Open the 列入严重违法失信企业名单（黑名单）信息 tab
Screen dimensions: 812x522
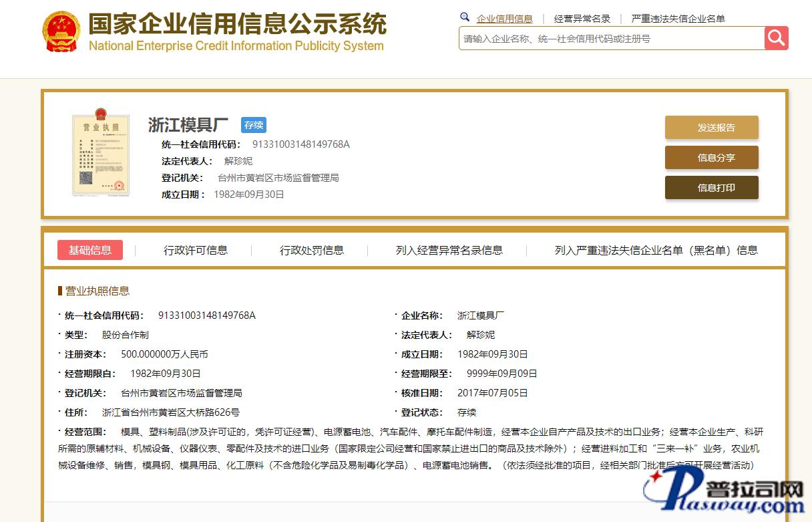tap(656, 250)
